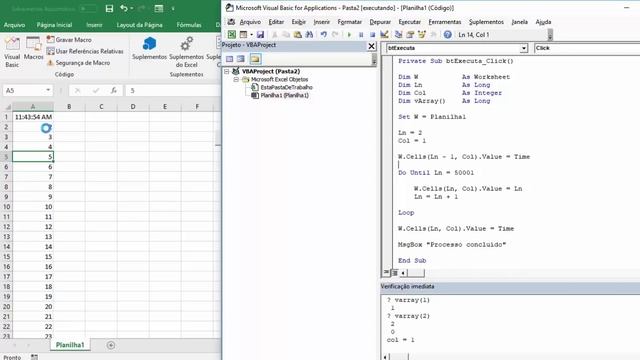
Task: Click the View Microsoft Excel icon in VBA toolbar
Action: pyautogui.click(x=231, y=35)
